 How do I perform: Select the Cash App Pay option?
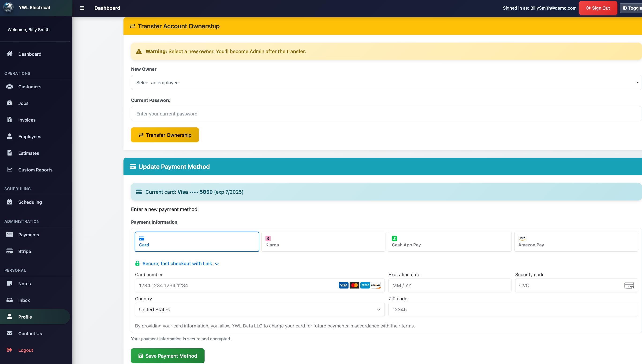coord(449,242)
